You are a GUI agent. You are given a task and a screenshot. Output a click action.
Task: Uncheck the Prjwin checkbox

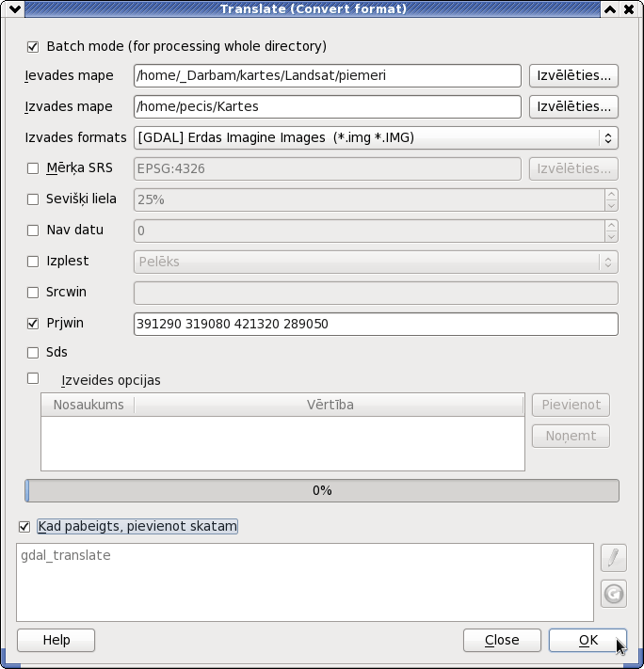click(33, 324)
